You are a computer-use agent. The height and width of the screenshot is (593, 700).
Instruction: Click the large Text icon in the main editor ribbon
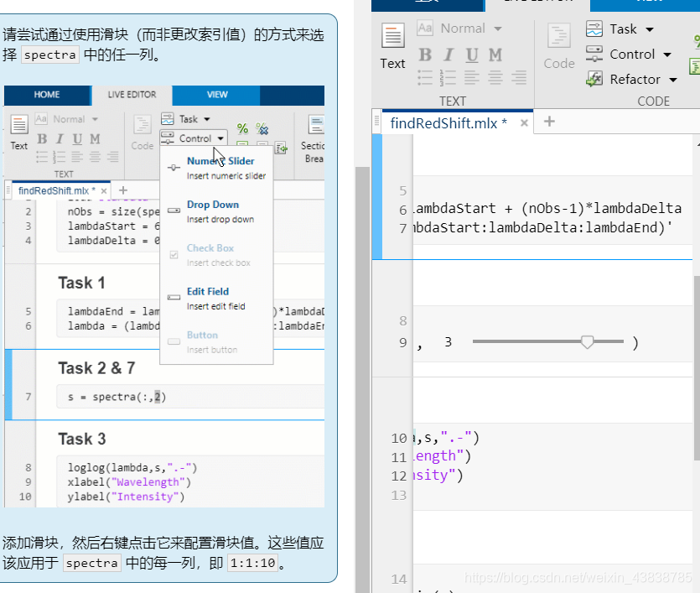392,45
